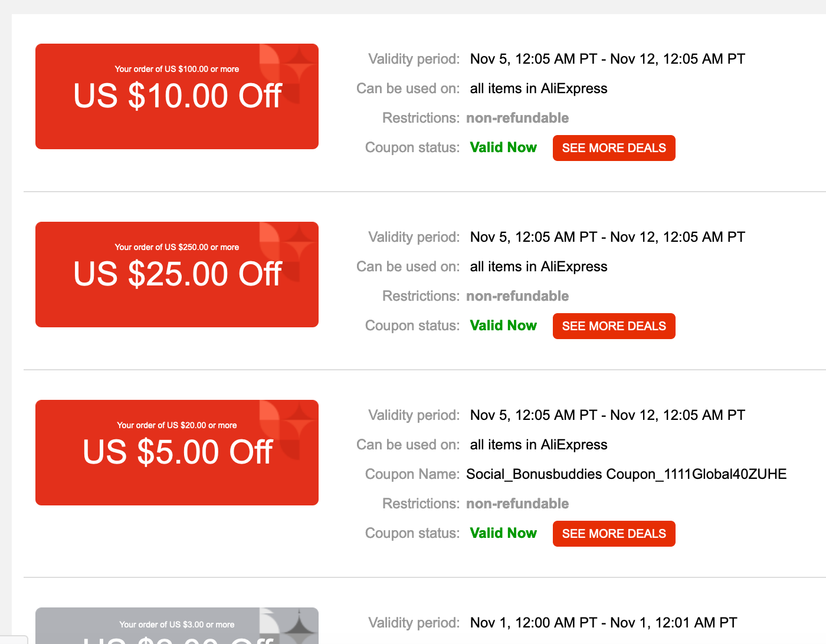Select the US $25.00 Off coupon card
Viewport: 826px width, 644px height.
click(177, 274)
